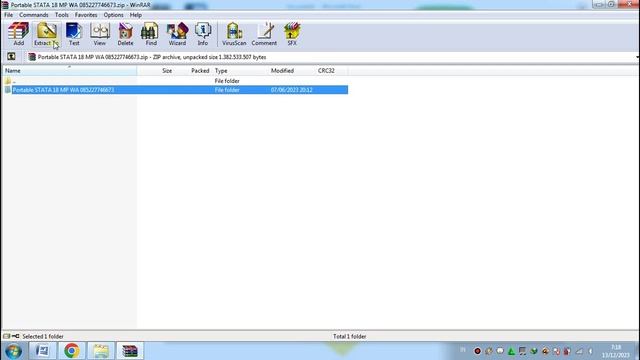
Task: Click the red tray icon in the system tray
Action: point(477,351)
